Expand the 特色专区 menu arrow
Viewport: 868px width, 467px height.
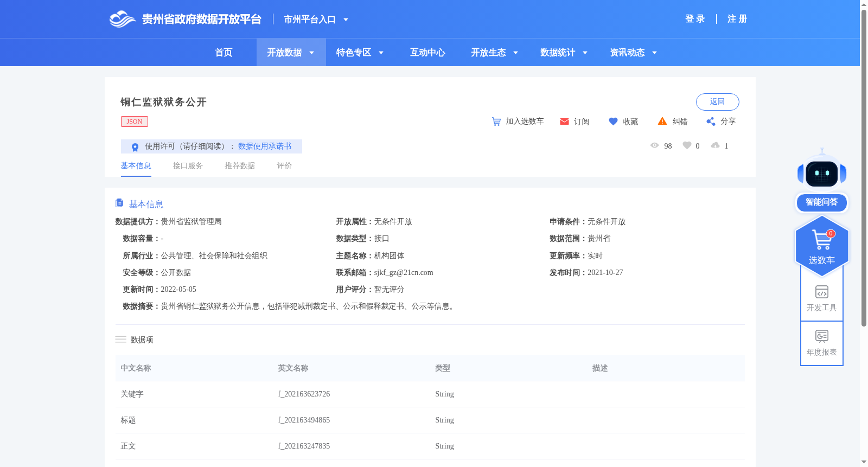click(x=381, y=53)
